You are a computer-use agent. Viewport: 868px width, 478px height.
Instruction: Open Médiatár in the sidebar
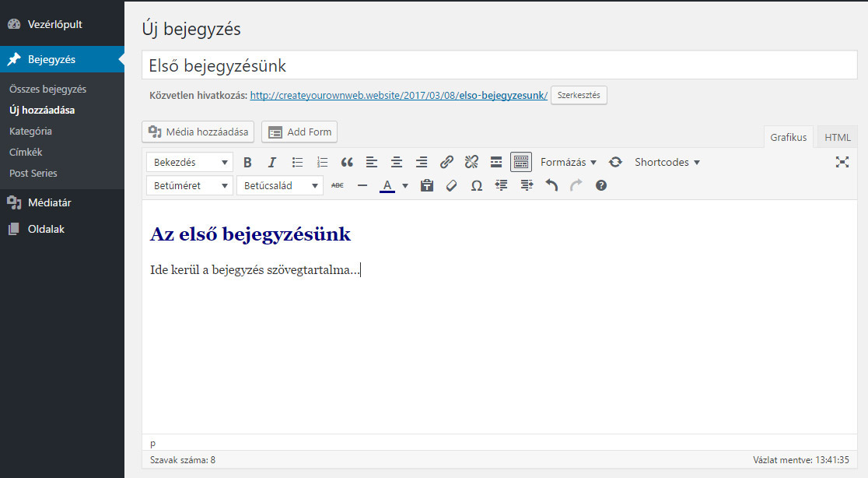pos(62,202)
